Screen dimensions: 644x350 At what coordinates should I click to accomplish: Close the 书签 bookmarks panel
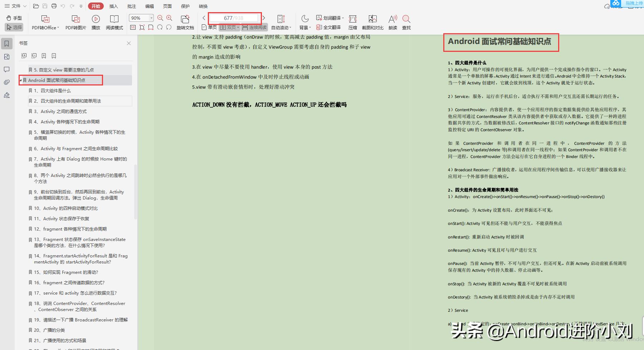click(129, 43)
